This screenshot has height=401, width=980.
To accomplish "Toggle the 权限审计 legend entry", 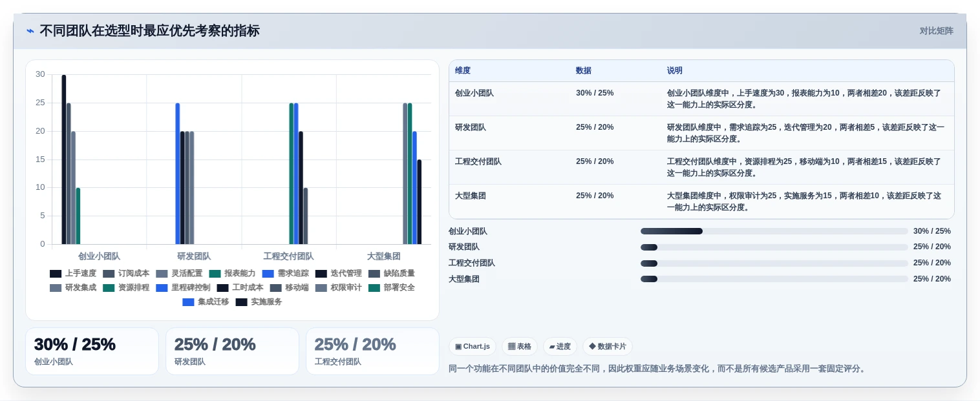I will coord(338,287).
